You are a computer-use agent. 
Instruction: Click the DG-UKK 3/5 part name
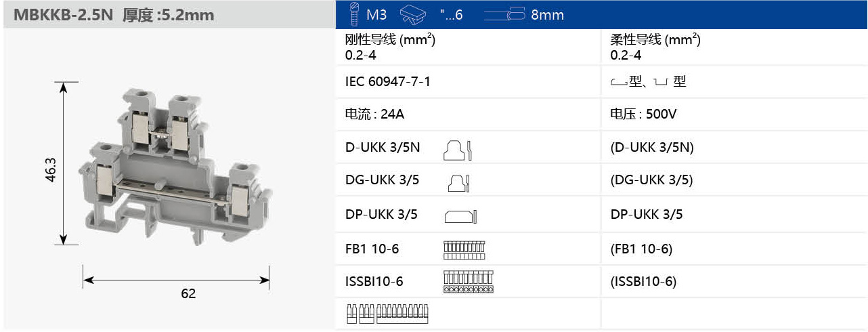click(x=382, y=180)
